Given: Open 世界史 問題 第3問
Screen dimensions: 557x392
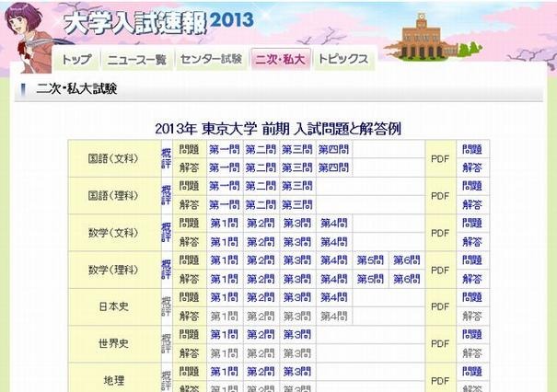Looking at the screenshot, I should [297, 334].
